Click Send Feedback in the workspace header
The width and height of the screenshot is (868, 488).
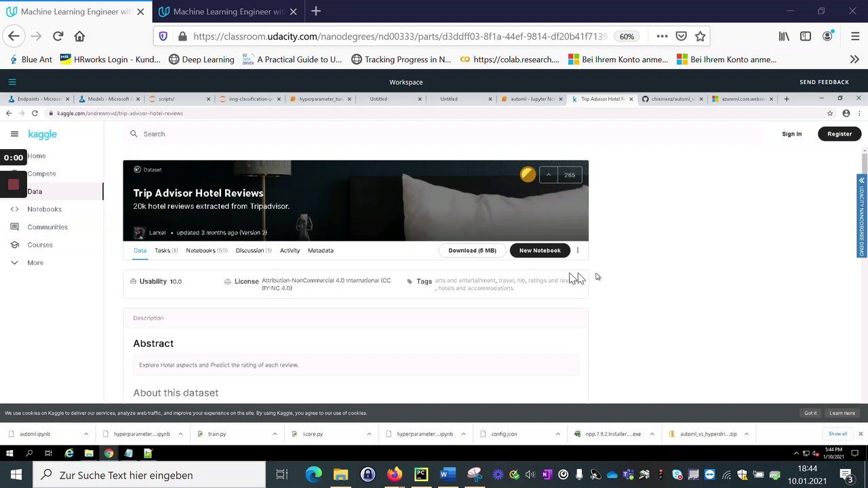824,82
